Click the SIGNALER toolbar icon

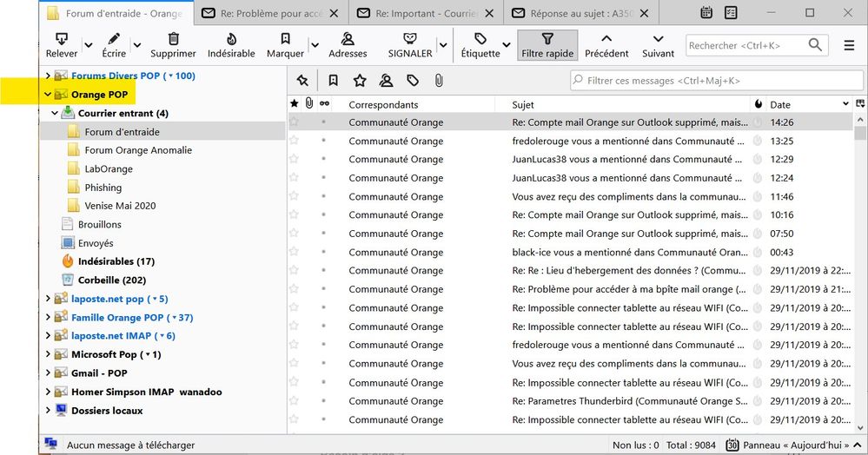(409, 38)
